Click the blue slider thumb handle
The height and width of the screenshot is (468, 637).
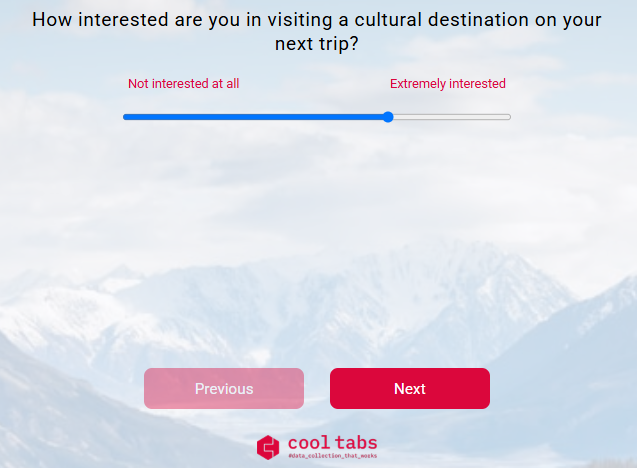click(x=388, y=117)
